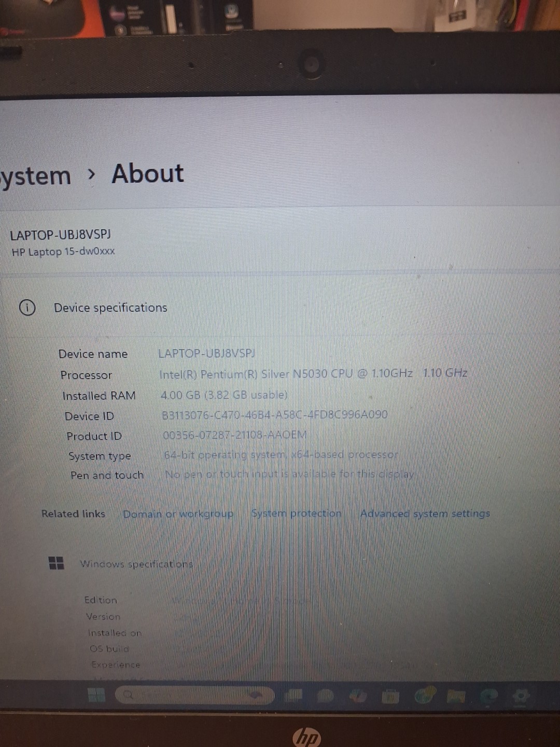The height and width of the screenshot is (747, 560).
Task: Open Advanced system settings link
Action: (x=425, y=514)
